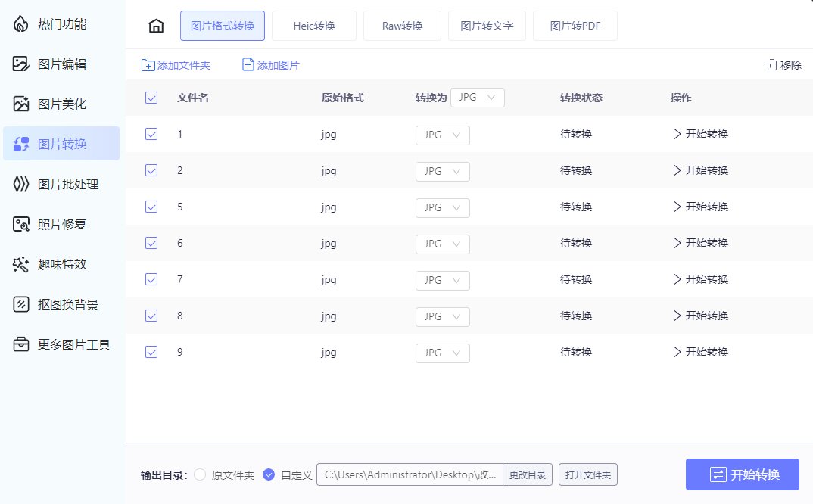The image size is (813, 504).
Task: Click play triangle icon for file 1
Action: (x=677, y=134)
